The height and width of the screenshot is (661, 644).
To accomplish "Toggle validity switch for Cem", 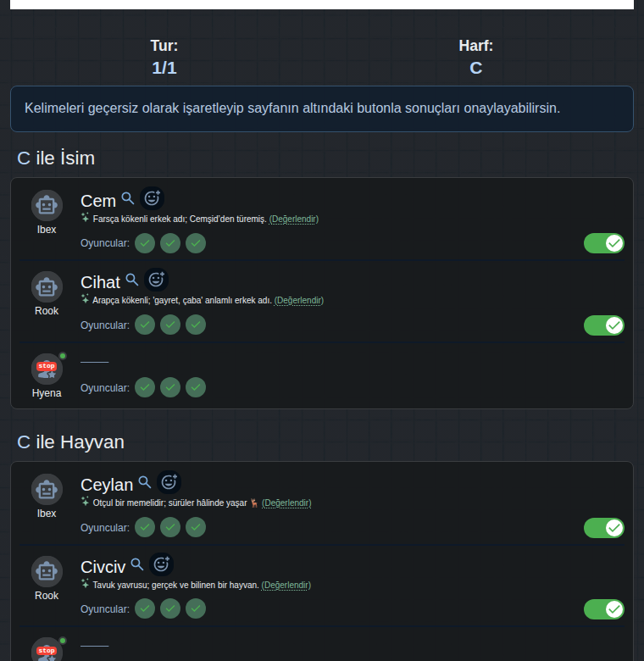I will point(604,243).
